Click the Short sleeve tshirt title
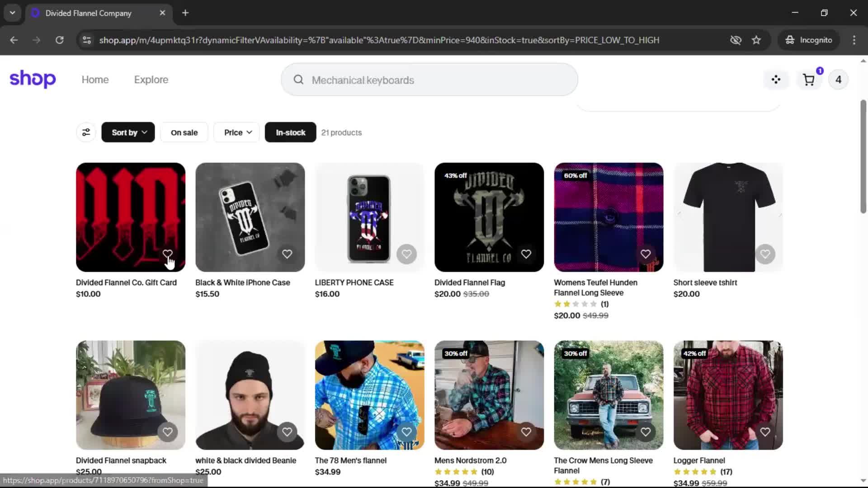Image resolution: width=868 pixels, height=488 pixels. (x=705, y=282)
